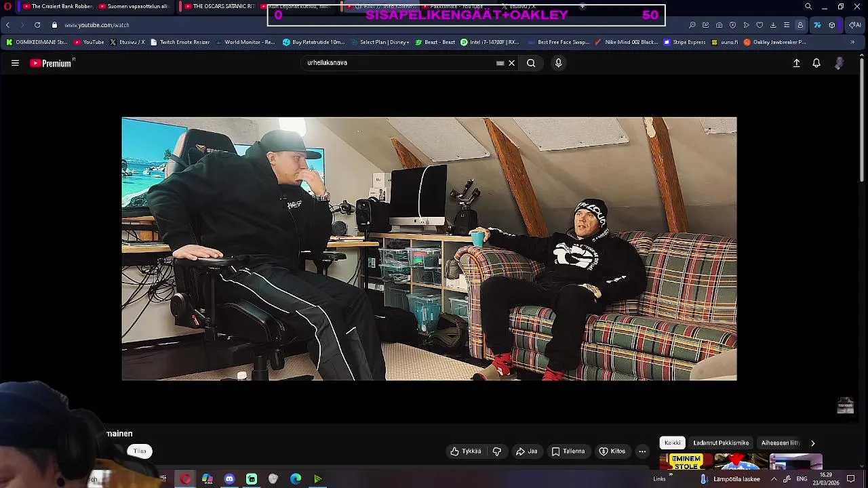Open Select Plan Disney+ bookmark
The image size is (868, 488).
tap(380, 42)
